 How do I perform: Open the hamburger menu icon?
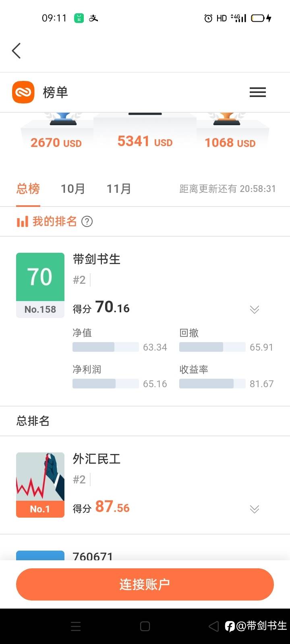[258, 92]
